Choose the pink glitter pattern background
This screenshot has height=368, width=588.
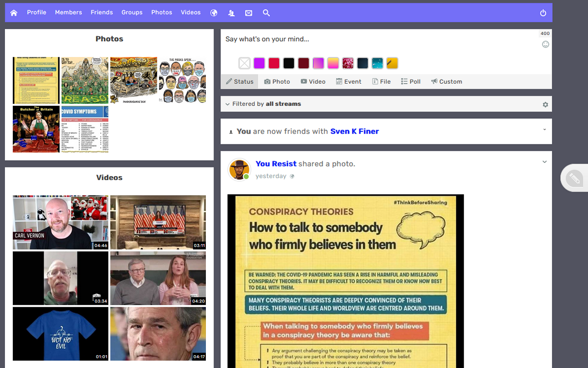tap(348, 63)
